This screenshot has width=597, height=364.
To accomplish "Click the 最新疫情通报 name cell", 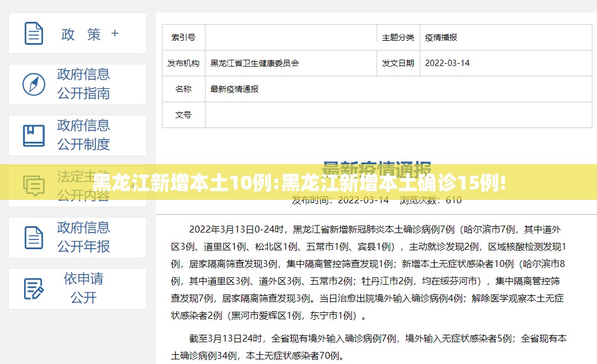I will click(x=398, y=89).
